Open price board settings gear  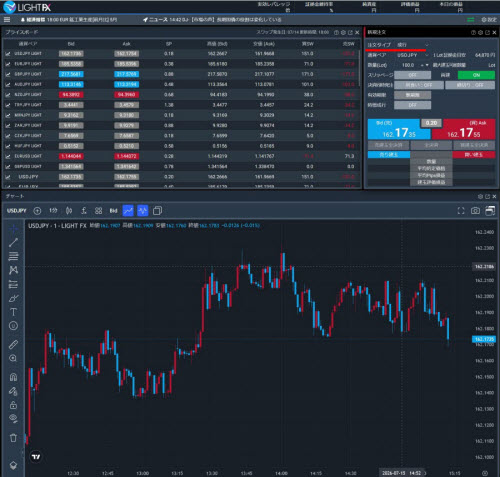click(343, 32)
